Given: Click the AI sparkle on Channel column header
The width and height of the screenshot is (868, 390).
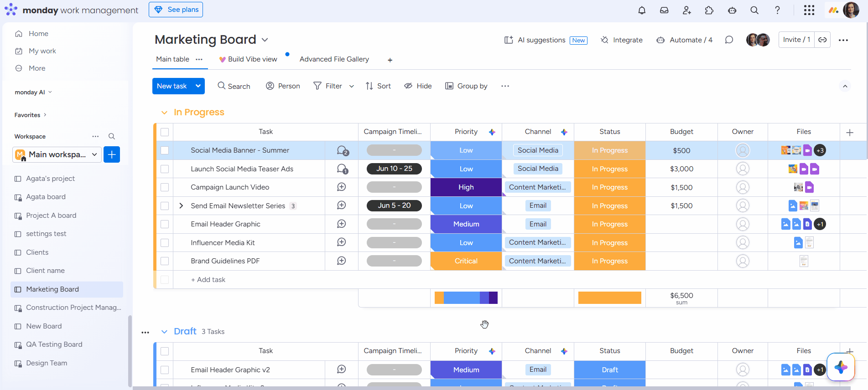Looking at the screenshot, I should pyautogui.click(x=564, y=132).
